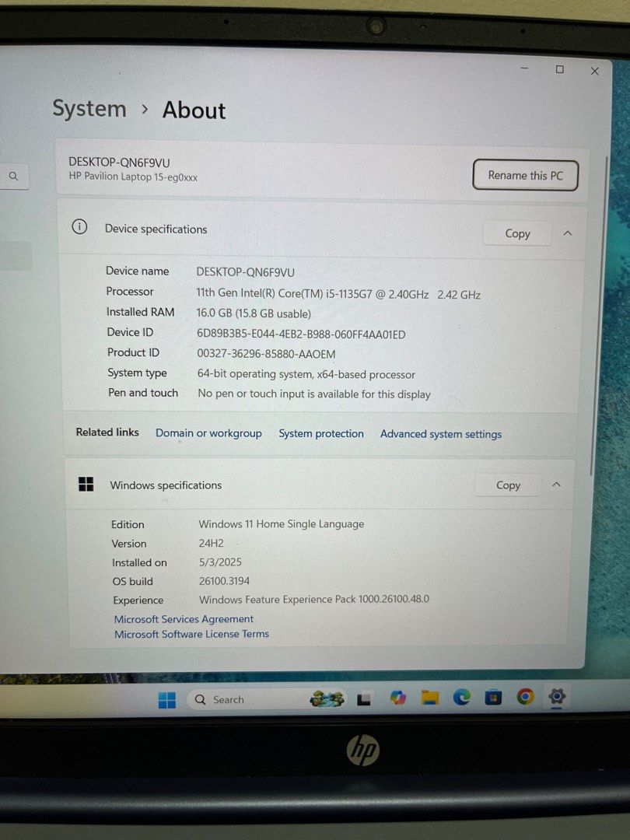Open Copilot from the taskbar
The width and height of the screenshot is (630, 840).
(398, 698)
